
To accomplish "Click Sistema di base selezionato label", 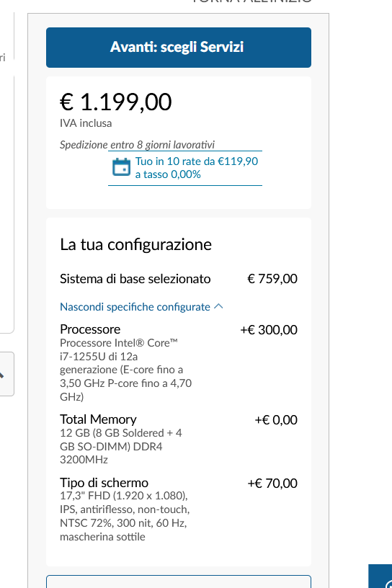I will point(135,279).
